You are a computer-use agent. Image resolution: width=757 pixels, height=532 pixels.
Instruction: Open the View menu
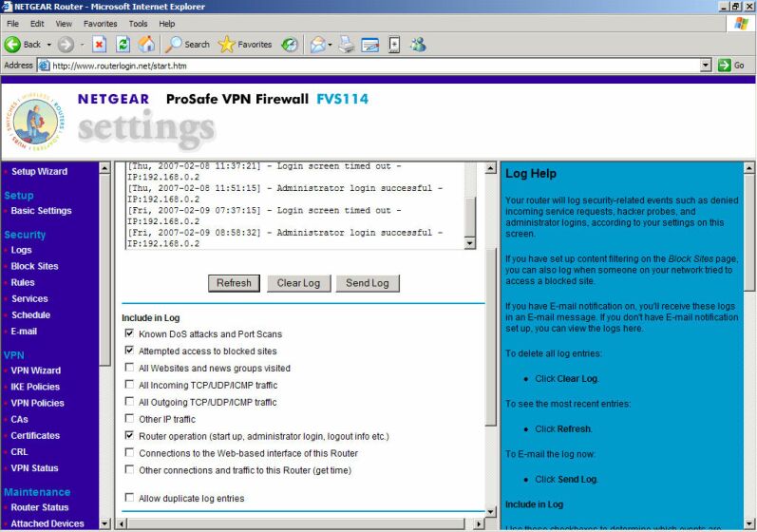pos(64,24)
